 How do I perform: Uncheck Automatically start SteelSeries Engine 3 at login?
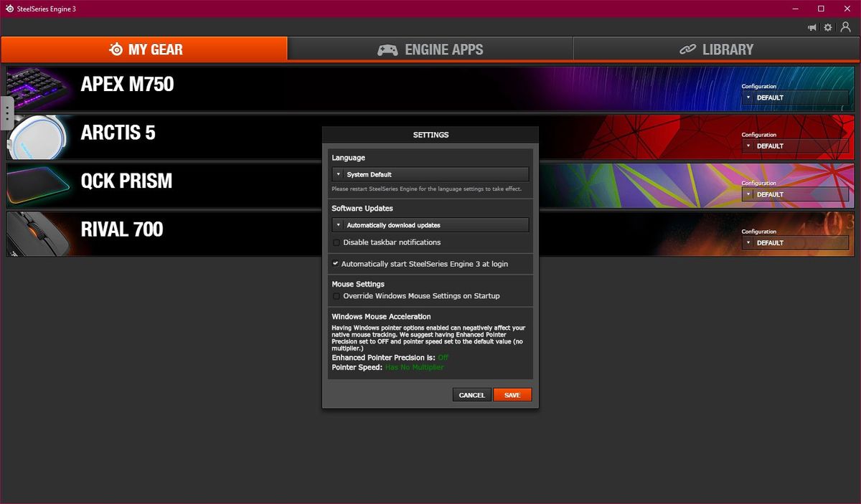click(335, 263)
